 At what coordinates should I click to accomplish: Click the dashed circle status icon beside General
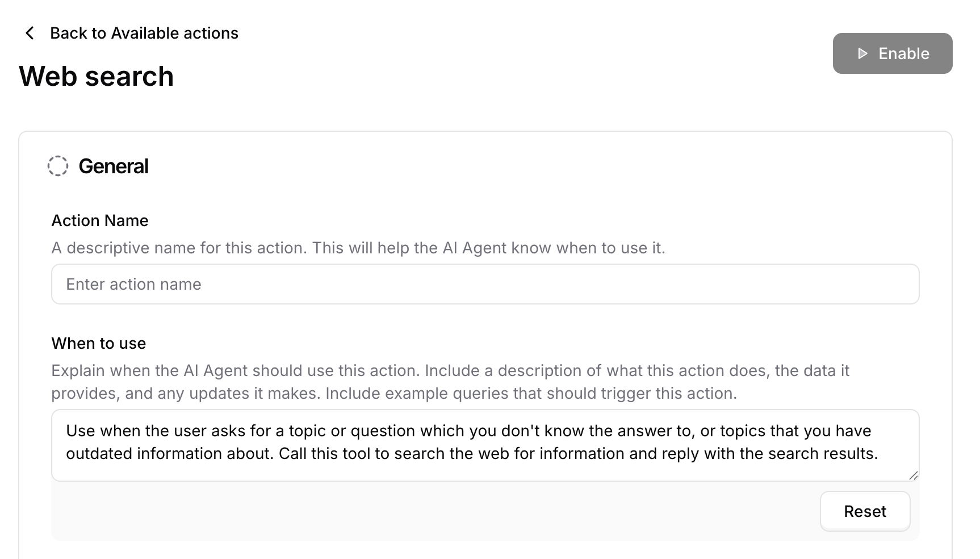(x=58, y=166)
